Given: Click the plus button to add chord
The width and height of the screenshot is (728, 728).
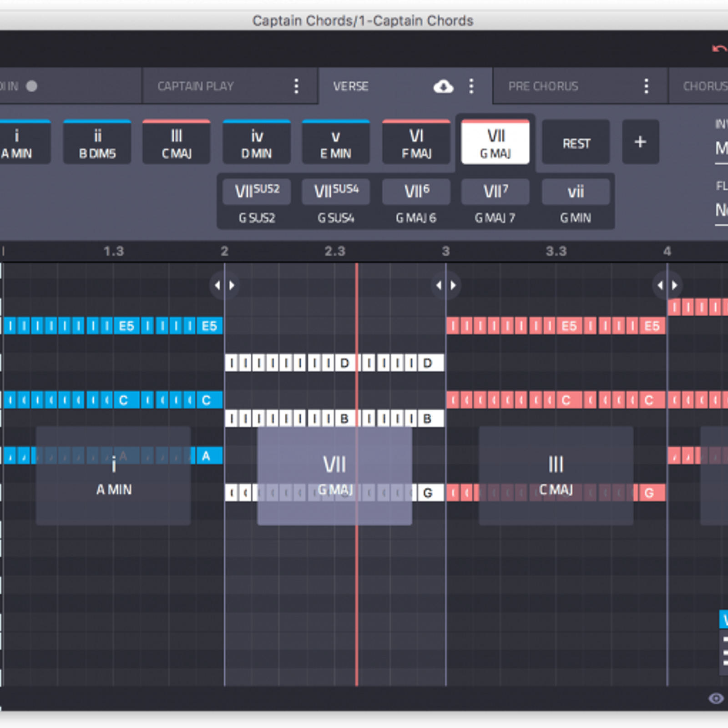Looking at the screenshot, I should (640, 142).
